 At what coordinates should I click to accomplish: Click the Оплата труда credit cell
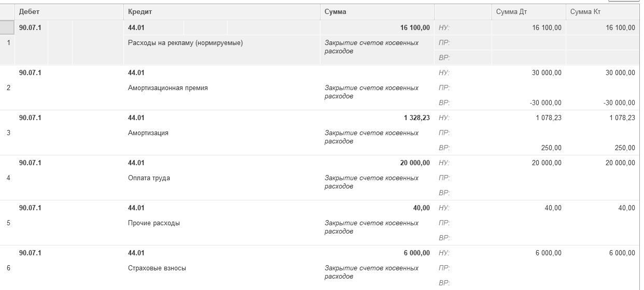point(149,178)
